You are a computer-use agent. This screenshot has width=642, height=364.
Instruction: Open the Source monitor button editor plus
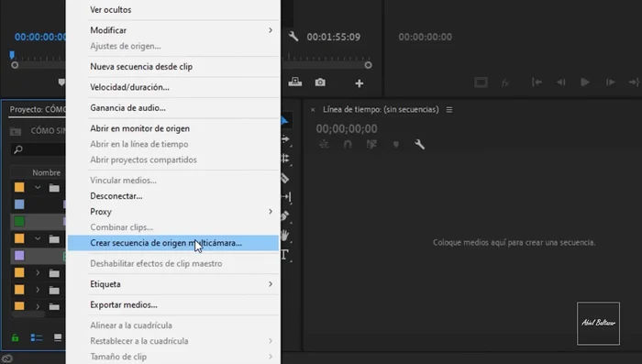(x=360, y=83)
